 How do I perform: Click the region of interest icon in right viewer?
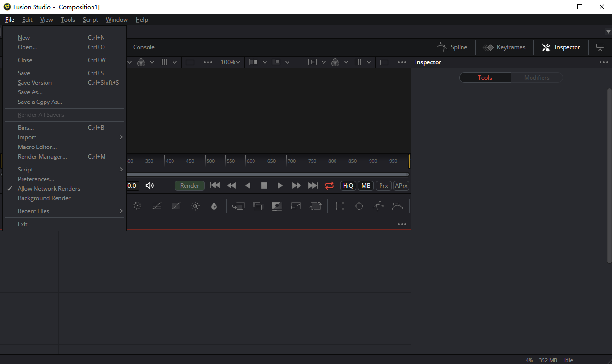tap(312, 62)
